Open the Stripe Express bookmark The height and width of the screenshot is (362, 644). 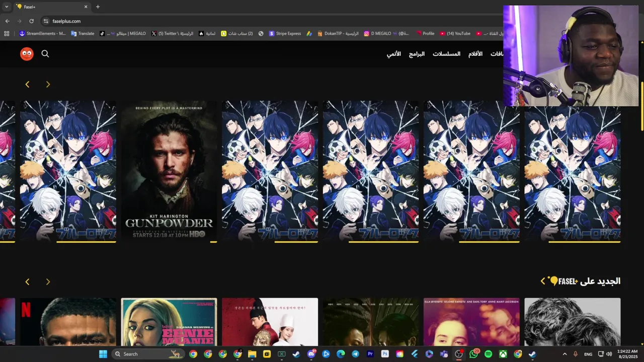[285, 34]
